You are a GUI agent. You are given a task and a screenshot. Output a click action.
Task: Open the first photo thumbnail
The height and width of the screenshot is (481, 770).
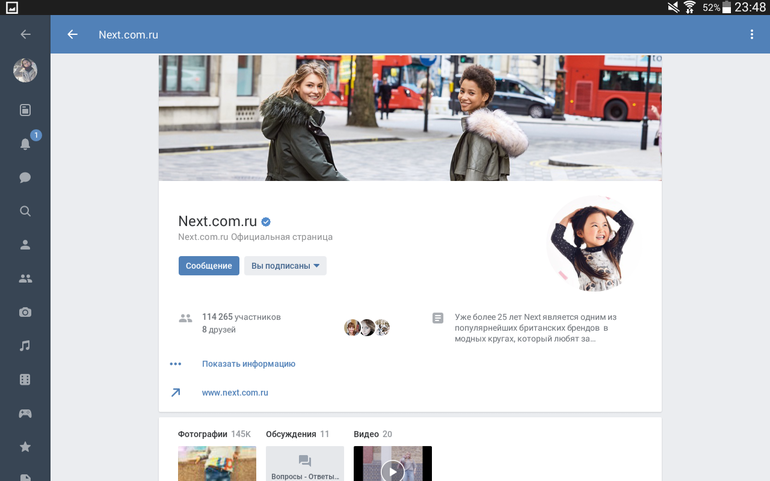coord(217,463)
